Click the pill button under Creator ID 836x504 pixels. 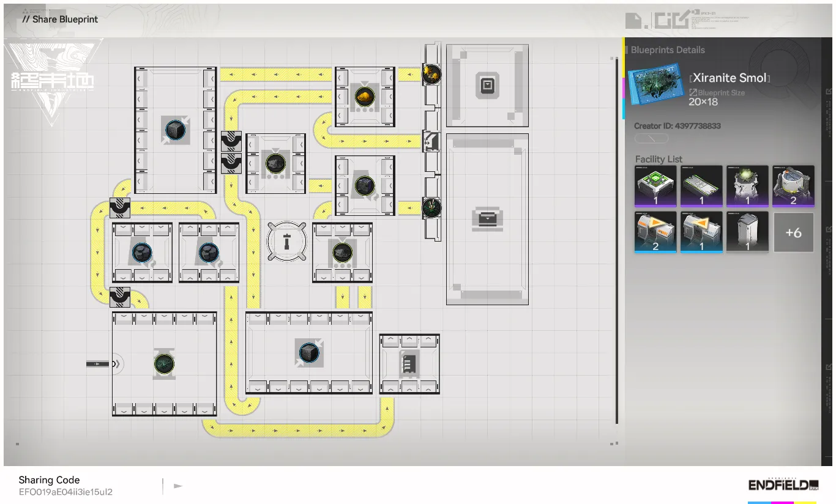coord(651,139)
